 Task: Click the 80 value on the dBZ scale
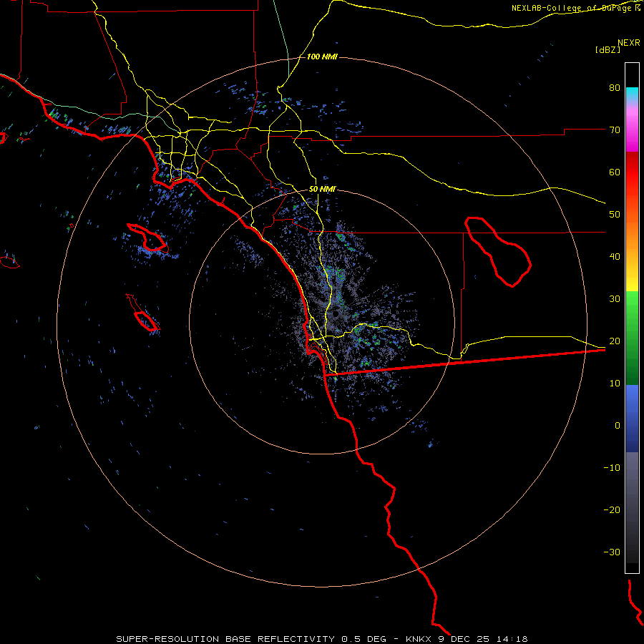(615, 88)
